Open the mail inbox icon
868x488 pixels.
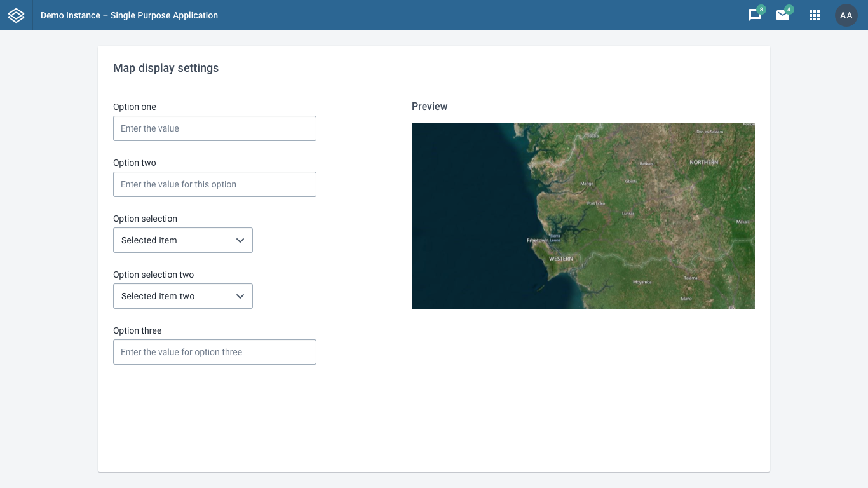pos(782,16)
